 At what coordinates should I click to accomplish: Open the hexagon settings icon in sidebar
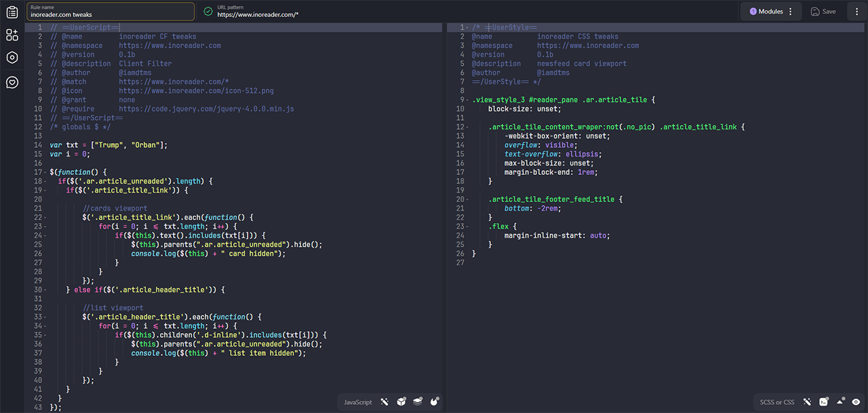pyautogui.click(x=12, y=58)
